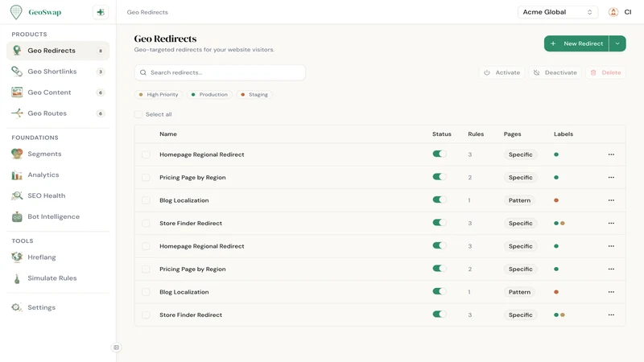Screen dimensions: 644x362
Task: Toggle status of first Blog Localization
Action: coord(439,200)
